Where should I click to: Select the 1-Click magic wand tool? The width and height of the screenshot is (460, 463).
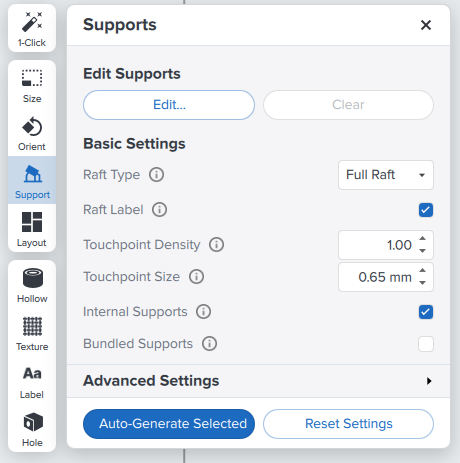point(32,29)
